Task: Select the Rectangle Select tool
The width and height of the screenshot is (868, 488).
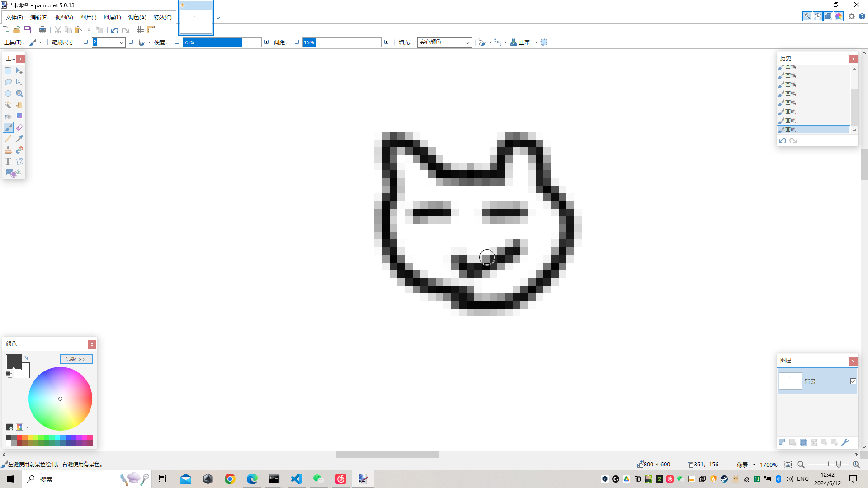Action: tap(8, 71)
